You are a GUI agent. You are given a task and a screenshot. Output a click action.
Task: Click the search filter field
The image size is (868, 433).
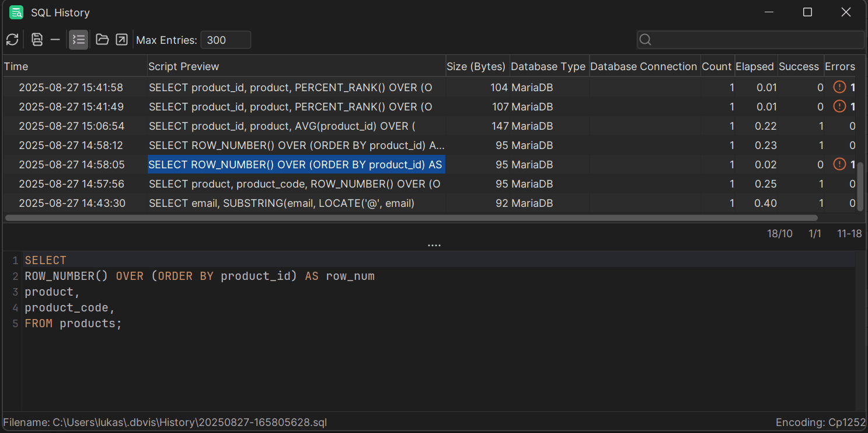(751, 40)
